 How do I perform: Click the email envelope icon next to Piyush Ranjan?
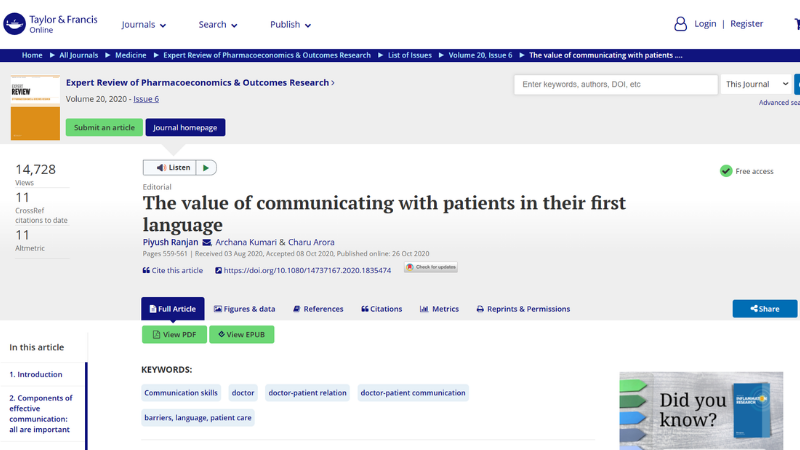[207, 242]
